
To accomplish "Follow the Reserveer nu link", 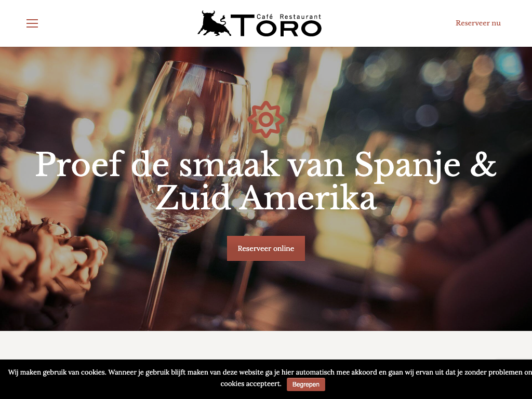I will point(478,23).
